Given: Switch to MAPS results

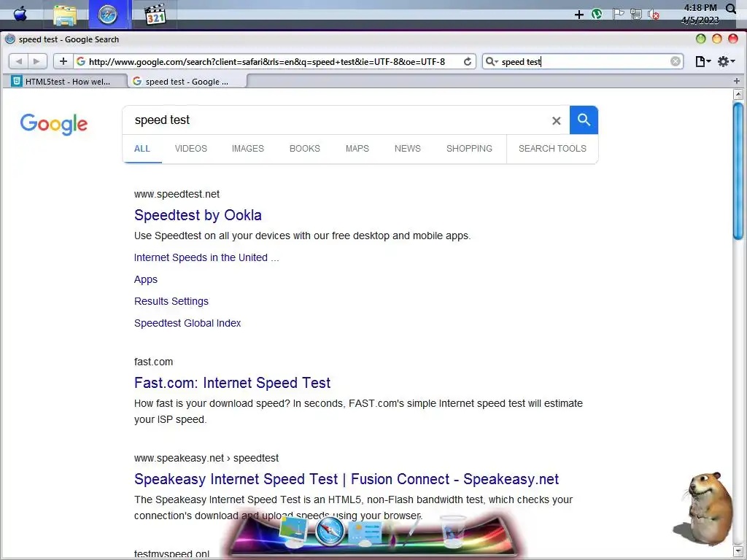Looking at the screenshot, I should [x=357, y=149].
